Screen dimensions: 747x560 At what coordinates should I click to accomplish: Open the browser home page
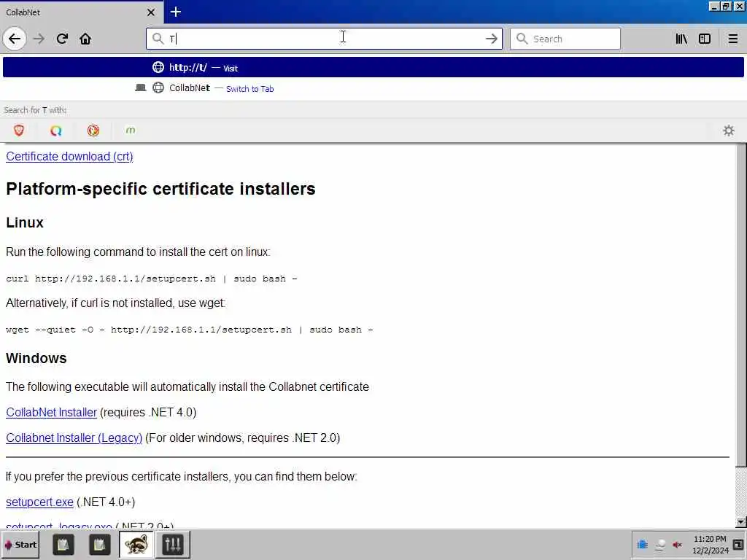click(85, 39)
